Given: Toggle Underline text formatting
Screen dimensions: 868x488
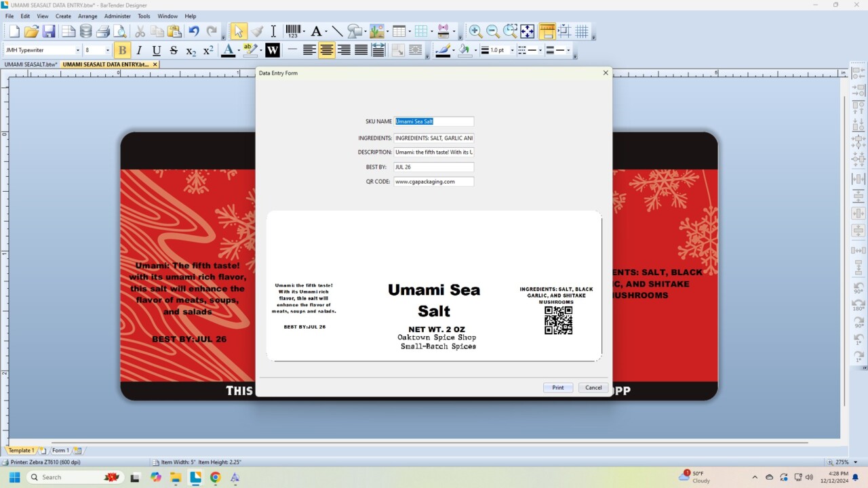Looking at the screenshot, I should [x=157, y=50].
